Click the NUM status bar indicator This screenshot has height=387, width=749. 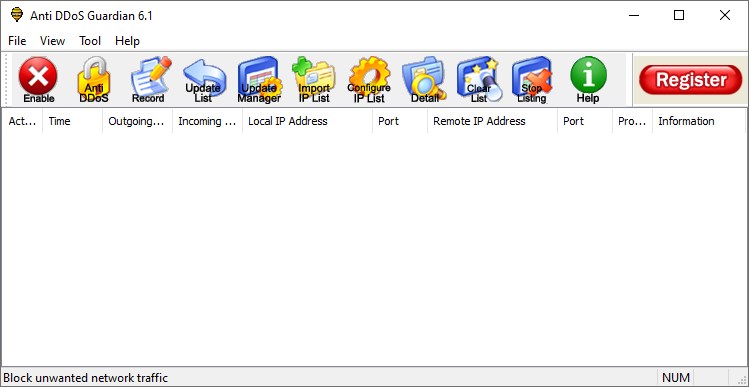click(675, 378)
